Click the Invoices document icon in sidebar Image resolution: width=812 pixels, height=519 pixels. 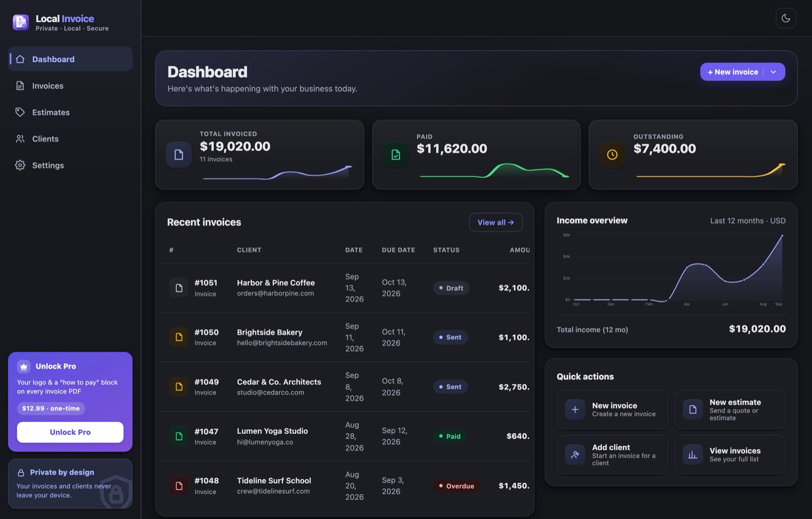[x=20, y=86]
